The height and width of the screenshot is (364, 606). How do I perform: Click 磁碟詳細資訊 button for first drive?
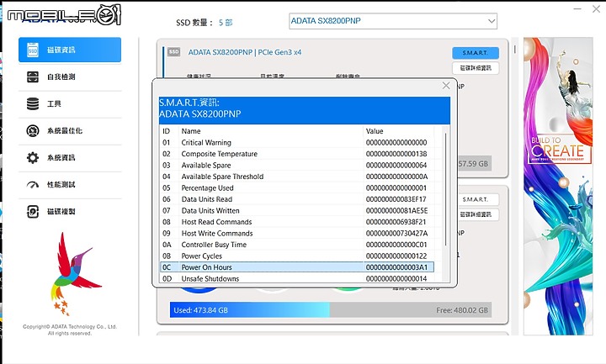476,68
